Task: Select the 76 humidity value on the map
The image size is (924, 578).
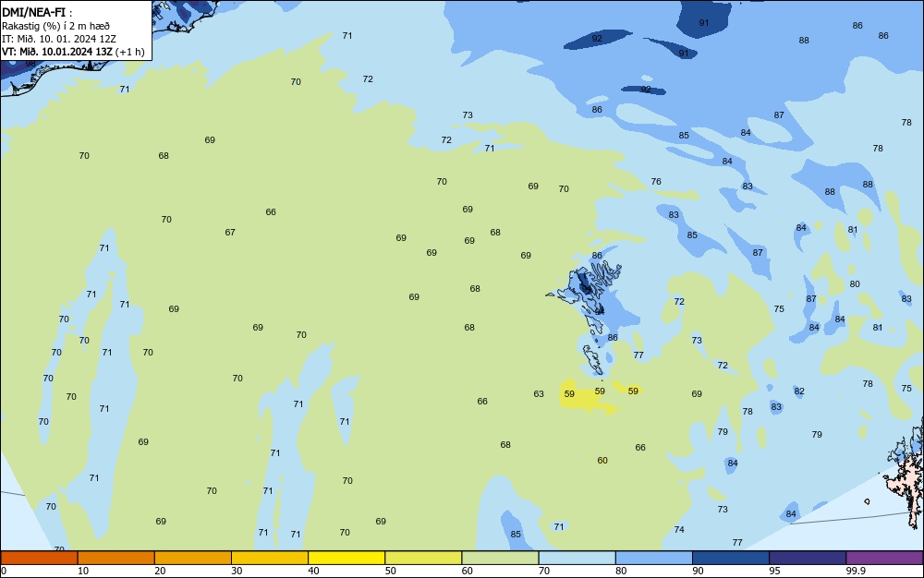Action: 656,182
